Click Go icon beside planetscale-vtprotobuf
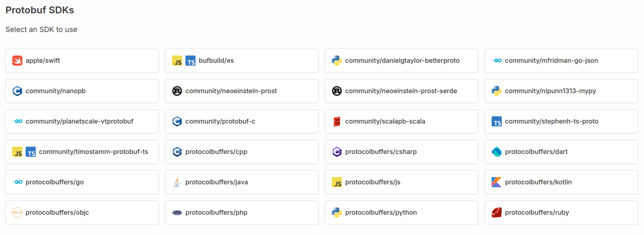 (17, 121)
